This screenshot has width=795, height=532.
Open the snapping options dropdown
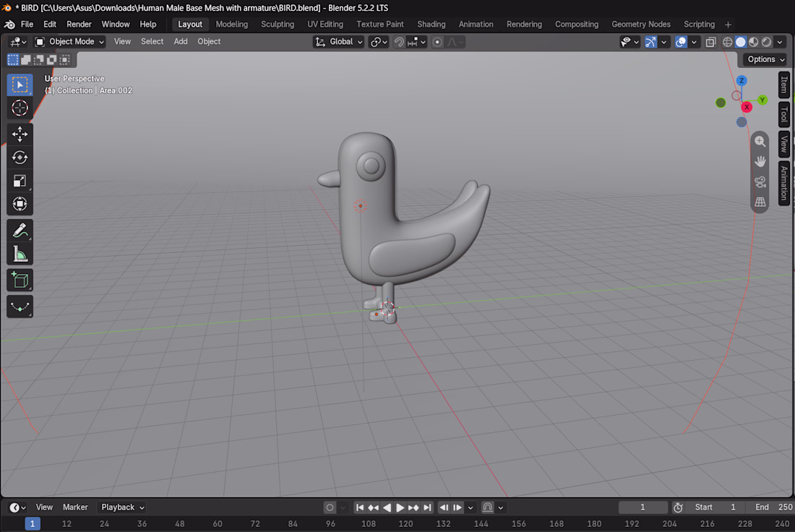tap(417, 42)
